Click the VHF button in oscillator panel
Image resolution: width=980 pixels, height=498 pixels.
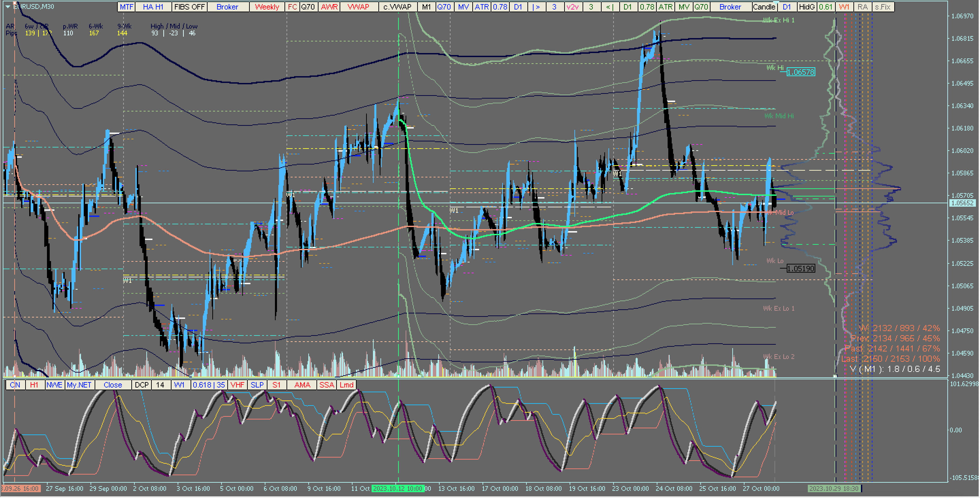tap(238, 385)
